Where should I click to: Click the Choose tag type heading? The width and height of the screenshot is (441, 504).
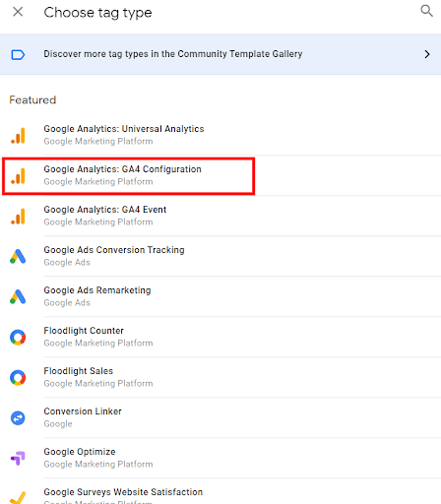tap(97, 13)
